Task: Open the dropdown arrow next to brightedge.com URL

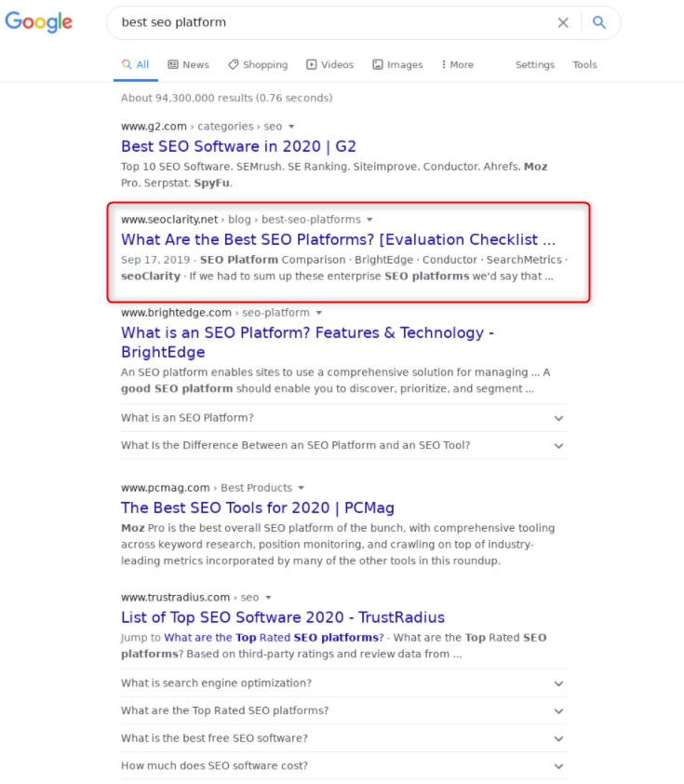Action: (319, 313)
